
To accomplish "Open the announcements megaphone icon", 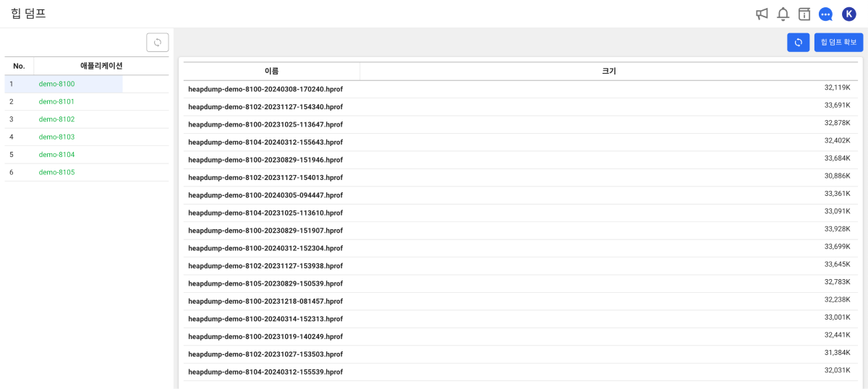I will (762, 14).
